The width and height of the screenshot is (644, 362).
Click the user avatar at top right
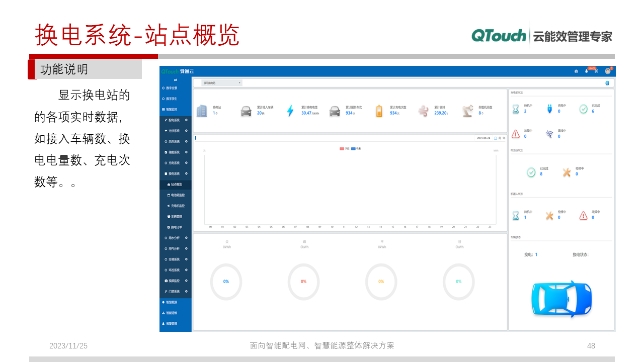[x=608, y=70]
